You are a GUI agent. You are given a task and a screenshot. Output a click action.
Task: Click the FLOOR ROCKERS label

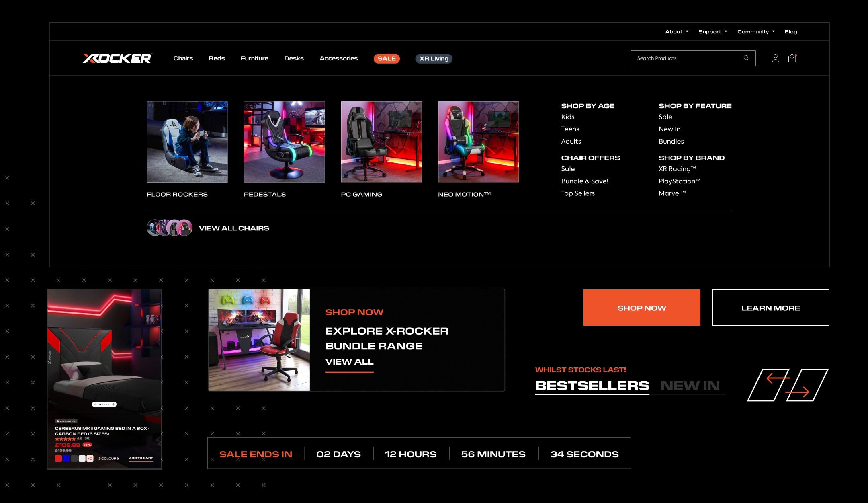point(177,194)
